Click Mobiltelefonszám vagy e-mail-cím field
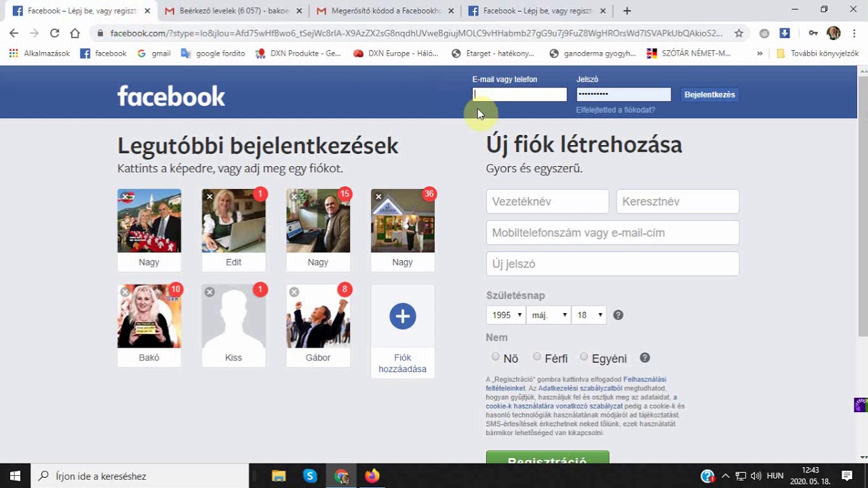The width and height of the screenshot is (868, 488). [x=612, y=232]
